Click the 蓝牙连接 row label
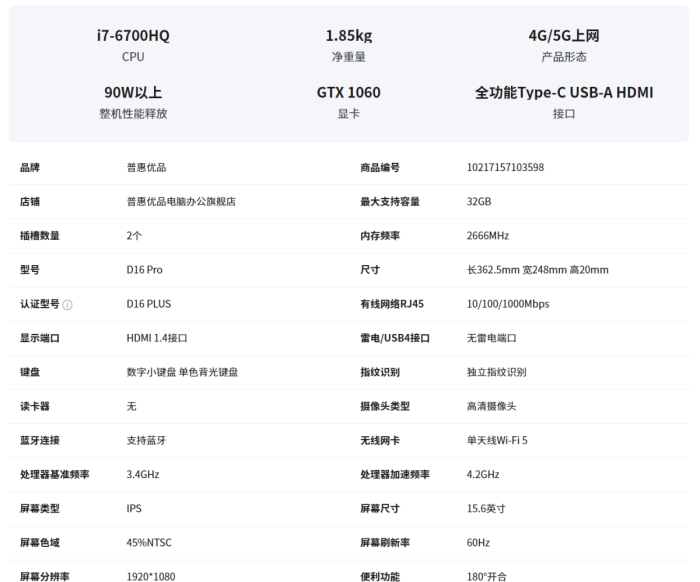The image size is (700, 582). (40, 441)
